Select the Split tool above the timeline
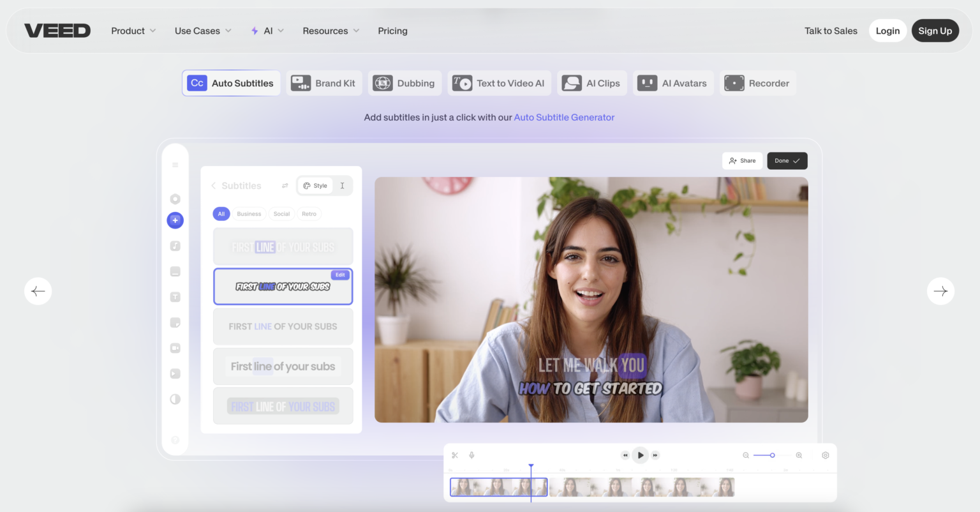 pos(454,455)
